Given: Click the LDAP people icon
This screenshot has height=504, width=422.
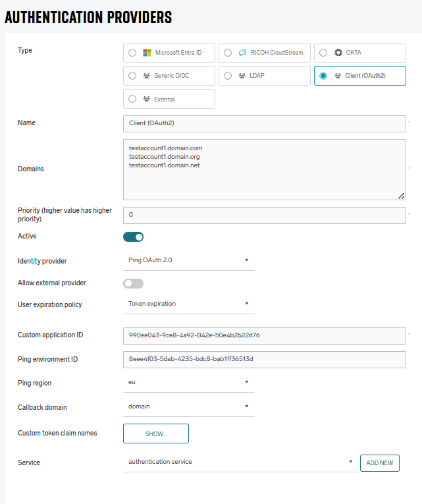Looking at the screenshot, I should point(242,76).
